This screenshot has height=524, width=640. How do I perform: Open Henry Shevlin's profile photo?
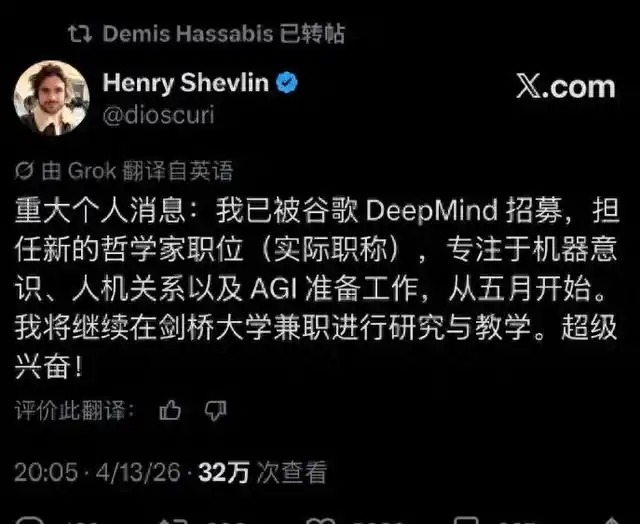[52, 98]
